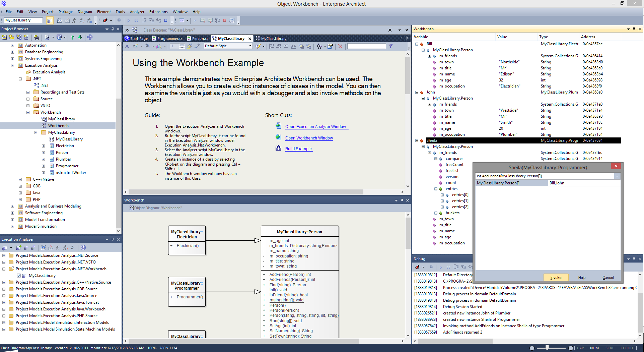
Task: Follow the Open Workbench Window link
Action: 309,138
